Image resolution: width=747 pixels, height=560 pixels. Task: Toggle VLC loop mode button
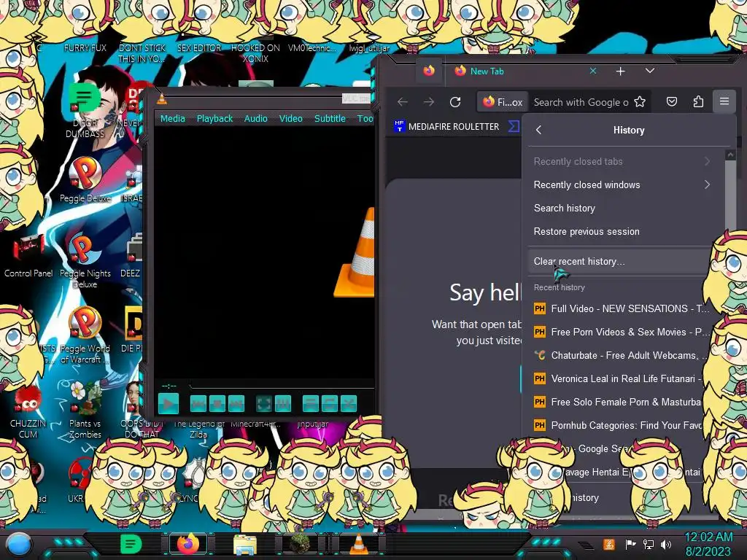pyautogui.click(x=329, y=404)
